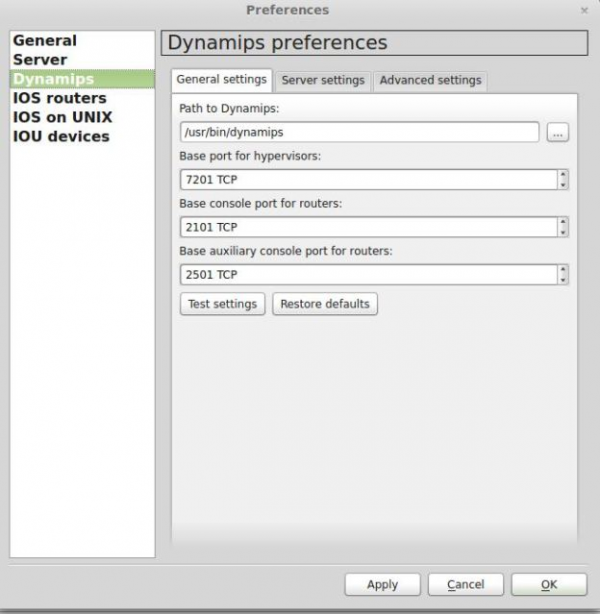The height and width of the screenshot is (614, 600).
Task: Switch to the Advanced settings tab
Action: click(x=430, y=81)
